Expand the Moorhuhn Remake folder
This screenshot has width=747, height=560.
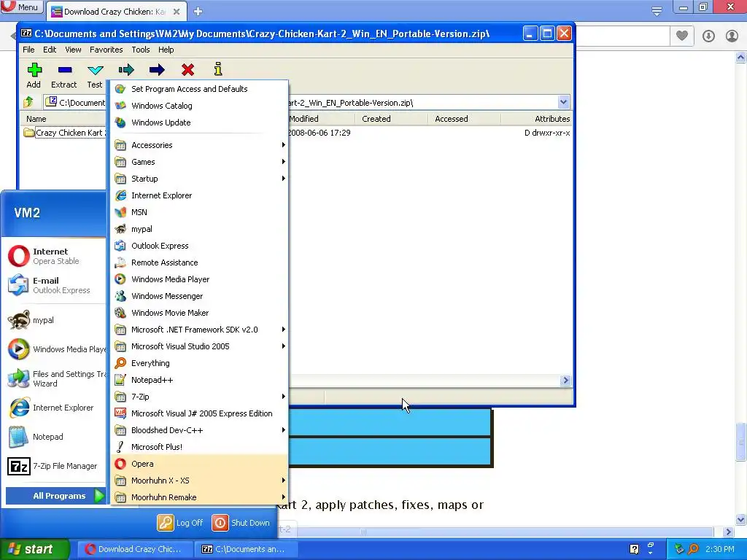[x=199, y=497]
